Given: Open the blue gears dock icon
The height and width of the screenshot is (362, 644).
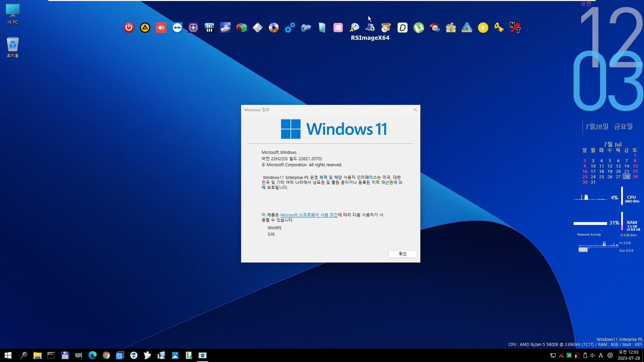Looking at the screenshot, I should tap(290, 27).
